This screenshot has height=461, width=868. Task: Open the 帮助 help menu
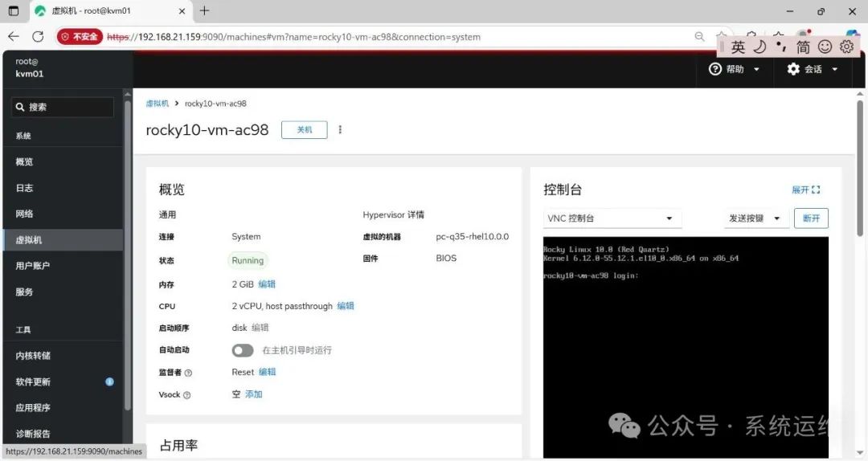pyautogui.click(x=734, y=69)
